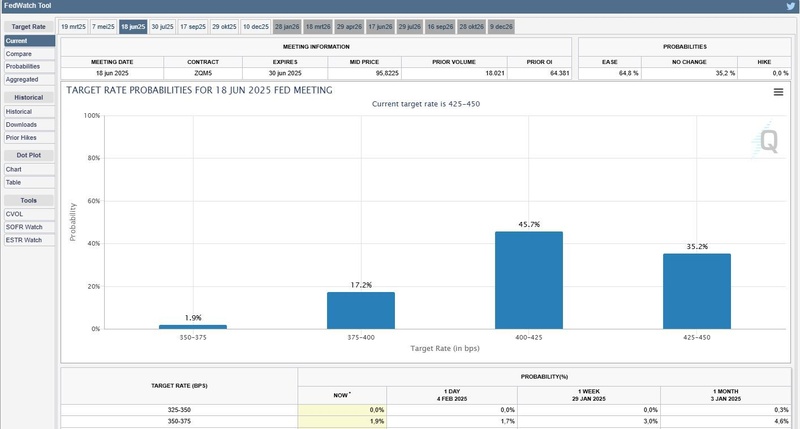
Task: Click the meeting date cell 18 jun 2025
Action: [112, 73]
